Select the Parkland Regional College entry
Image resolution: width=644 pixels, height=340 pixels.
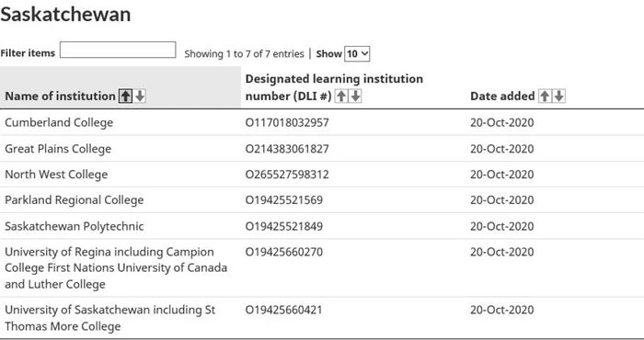pos(75,200)
